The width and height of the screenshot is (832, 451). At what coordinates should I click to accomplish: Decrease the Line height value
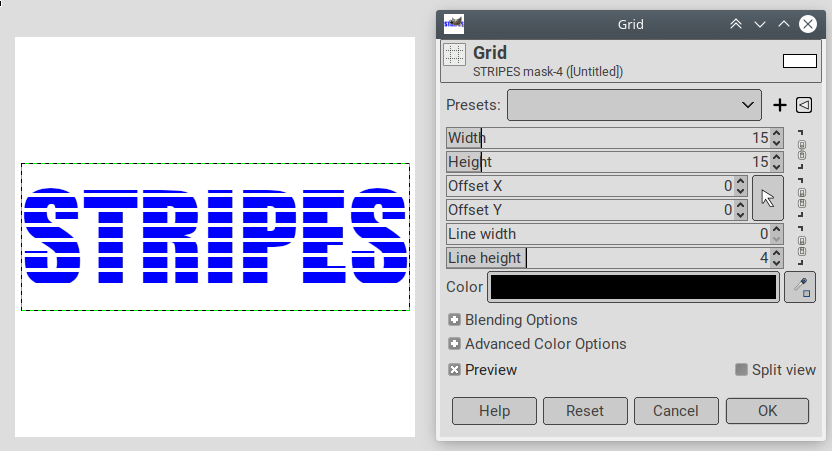[x=777, y=263]
